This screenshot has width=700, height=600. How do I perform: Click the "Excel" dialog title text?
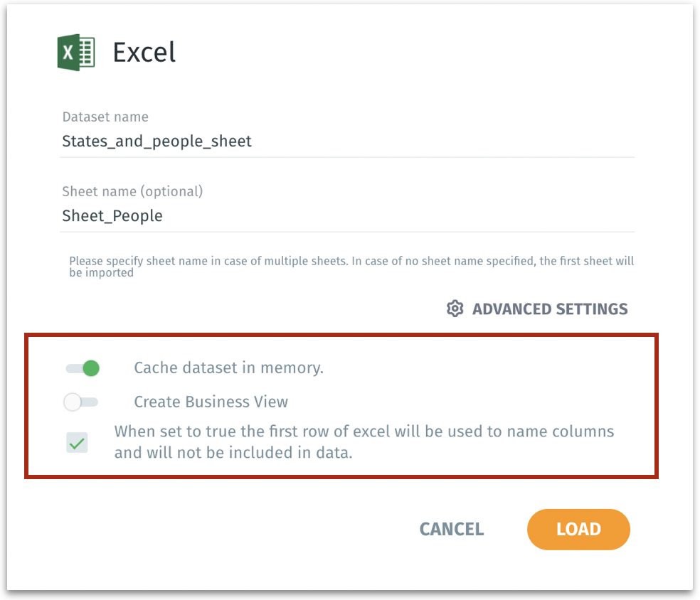[x=144, y=53]
